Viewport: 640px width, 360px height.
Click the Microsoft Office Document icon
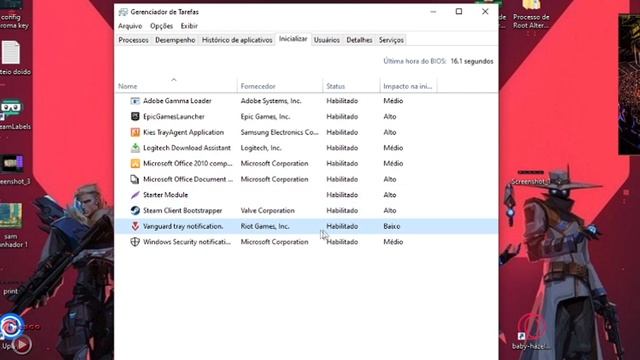(x=135, y=179)
